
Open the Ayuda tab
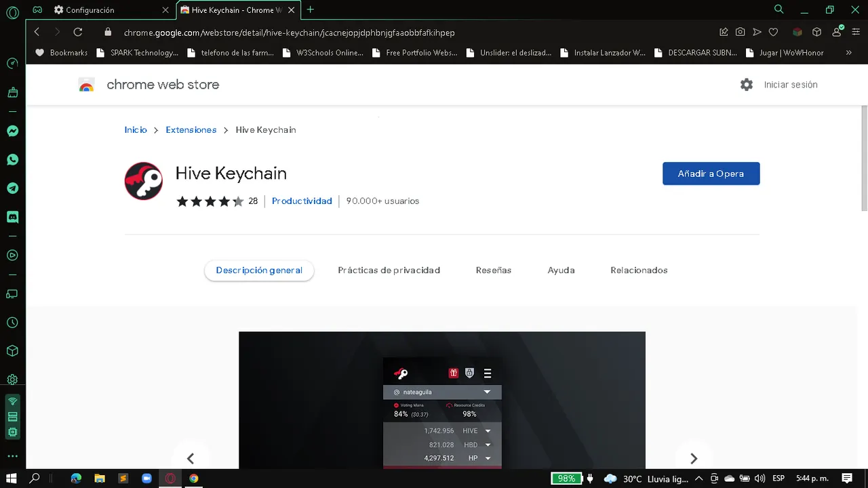click(x=561, y=270)
